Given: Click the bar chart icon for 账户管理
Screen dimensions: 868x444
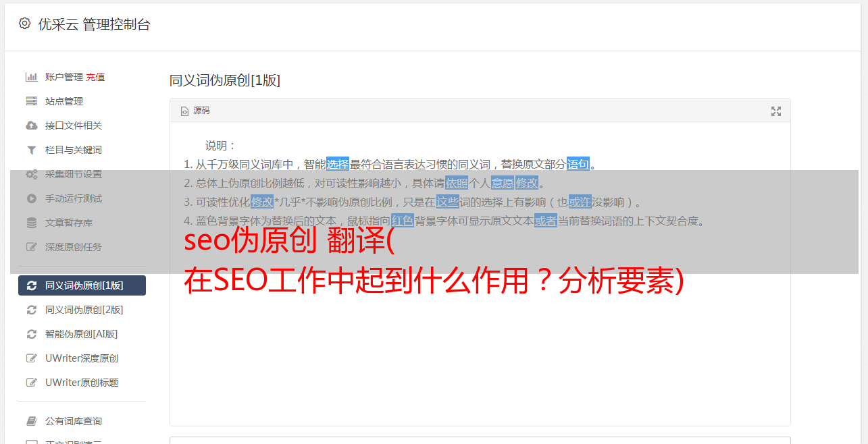Looking at the screenshot, I should (31, 77).
